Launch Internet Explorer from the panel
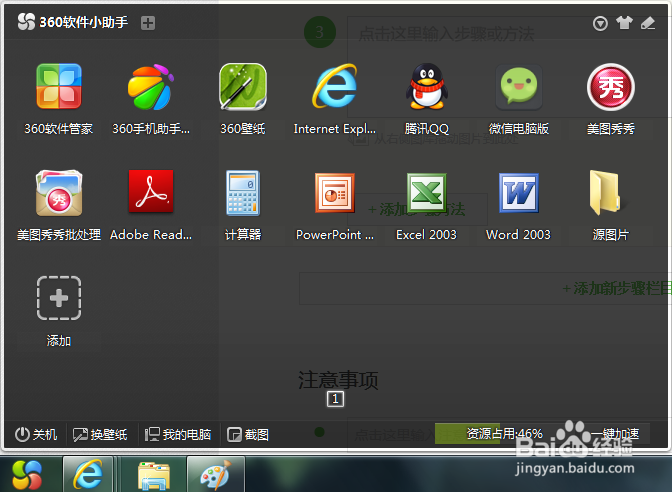This screenshot has height=492, width=672. (335, 87)
